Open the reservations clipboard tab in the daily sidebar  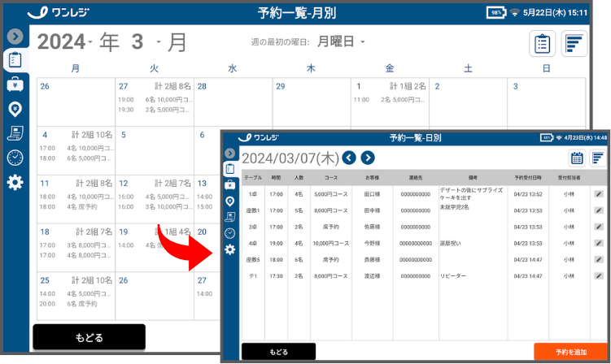coord(230,168)
